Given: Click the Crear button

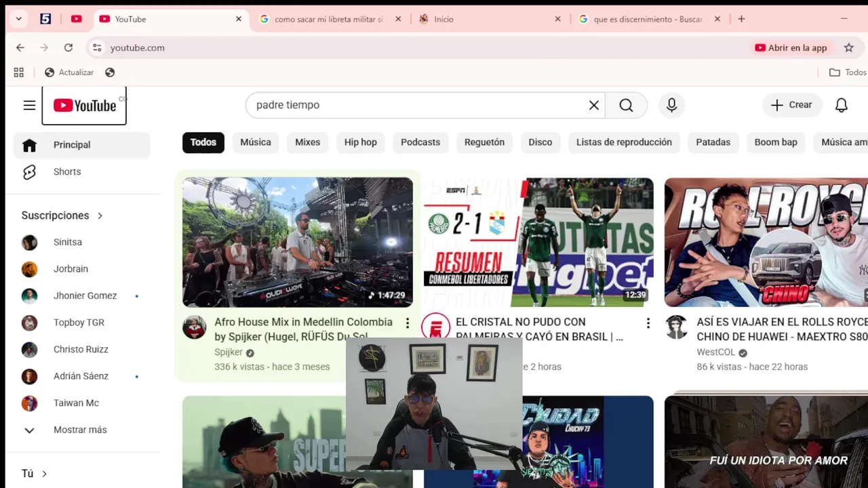Looking at the screenshot, I should (791, 105).
